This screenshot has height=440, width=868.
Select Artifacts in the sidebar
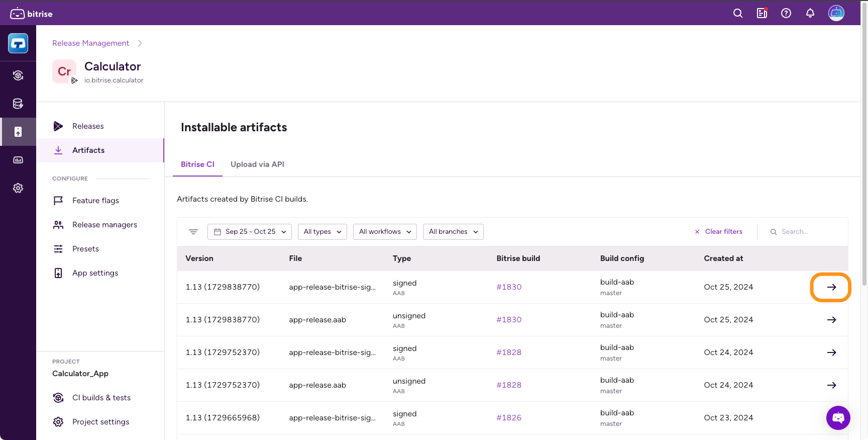(100, 150)
